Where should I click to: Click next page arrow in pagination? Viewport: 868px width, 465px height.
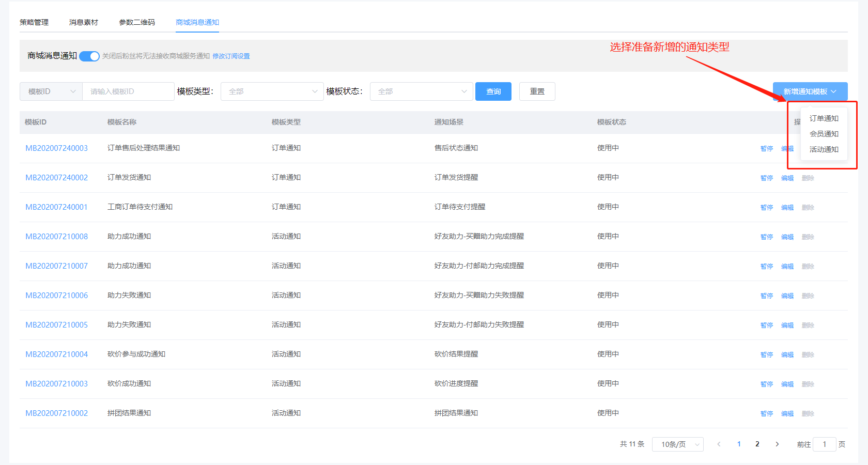777,444
